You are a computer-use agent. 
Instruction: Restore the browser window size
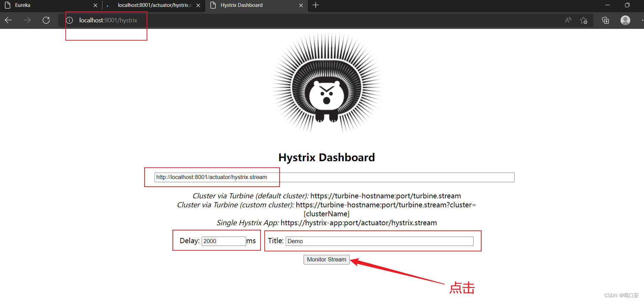click(627, 5)
